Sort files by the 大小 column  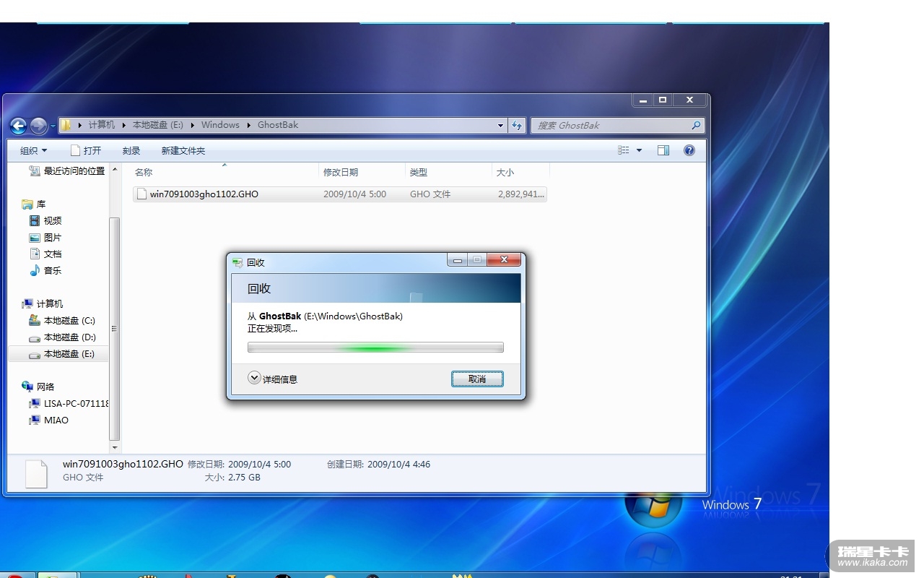click(x=520, y=172)
